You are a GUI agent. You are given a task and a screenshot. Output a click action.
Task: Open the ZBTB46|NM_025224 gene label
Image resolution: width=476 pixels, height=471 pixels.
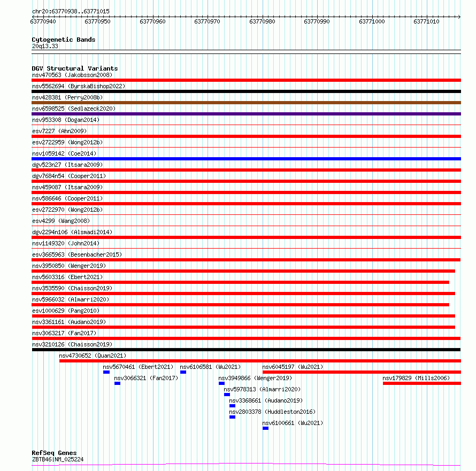58,459
